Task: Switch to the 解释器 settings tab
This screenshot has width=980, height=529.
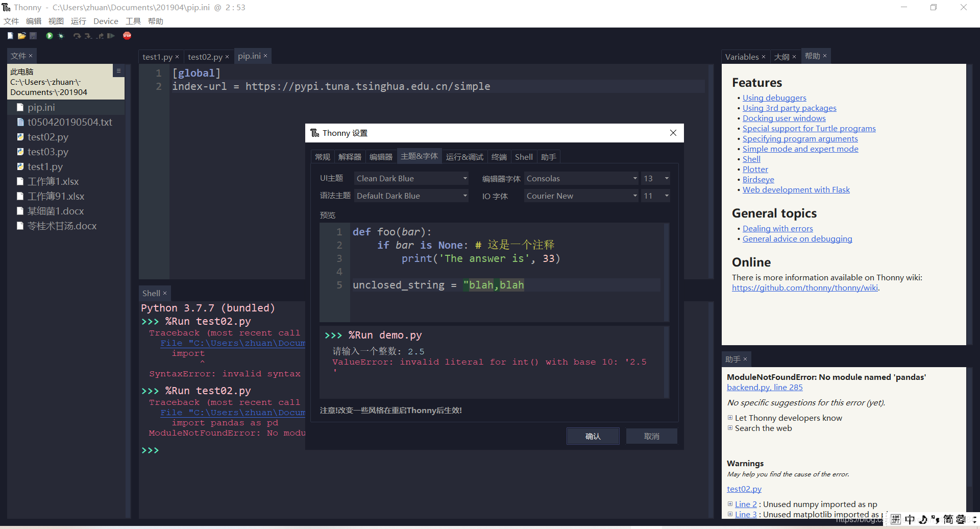Action: point(350,157)
